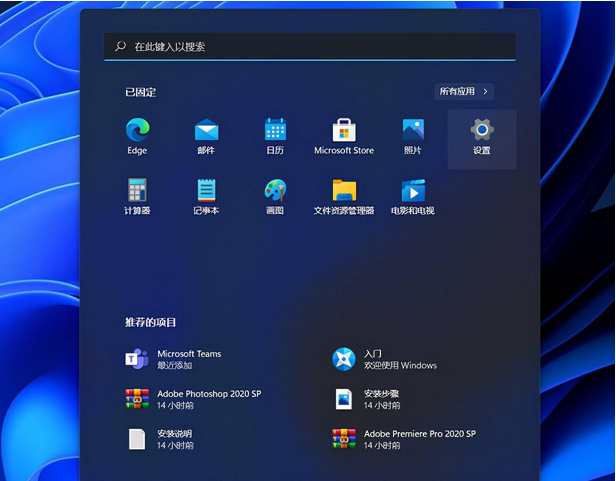
Task: Click the search magnifier icon
Action: tap(120, 46)
